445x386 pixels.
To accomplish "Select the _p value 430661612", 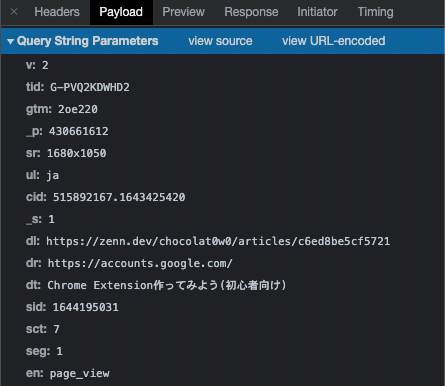I will click(79, 131).
